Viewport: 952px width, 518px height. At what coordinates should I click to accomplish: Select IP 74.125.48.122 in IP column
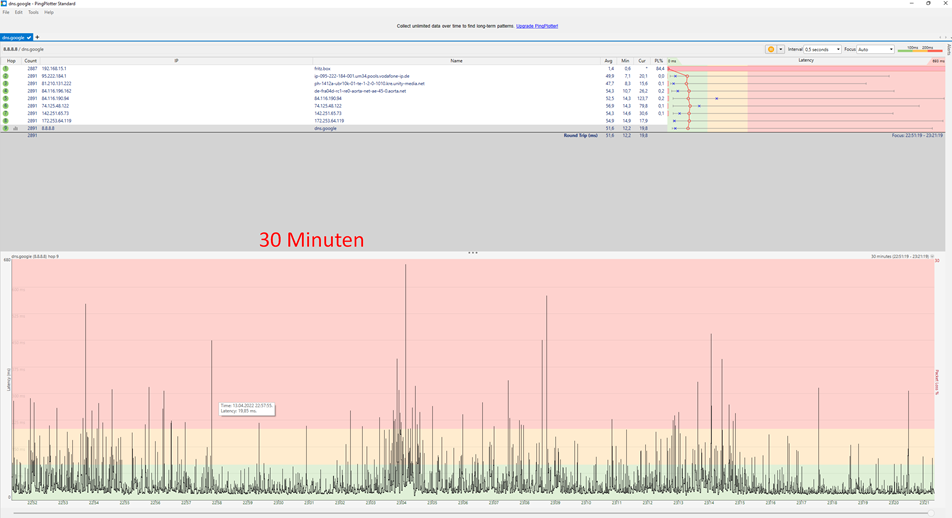pyautogui.click(x=55, y=106)
